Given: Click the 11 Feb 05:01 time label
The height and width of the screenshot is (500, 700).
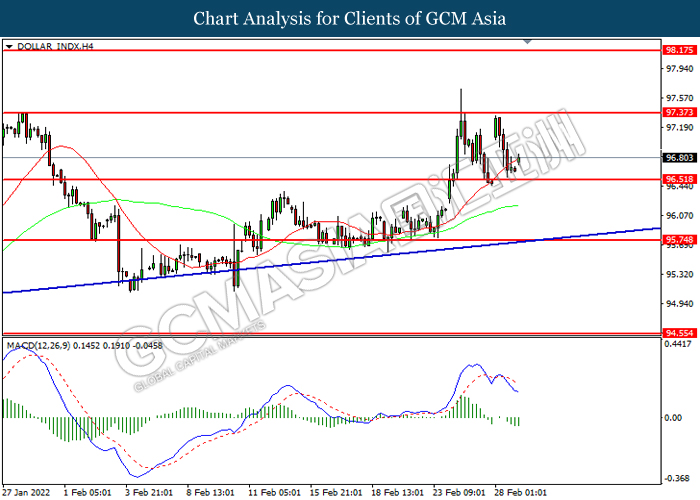Looking at the screenshot, I should [x=275, y=492].
